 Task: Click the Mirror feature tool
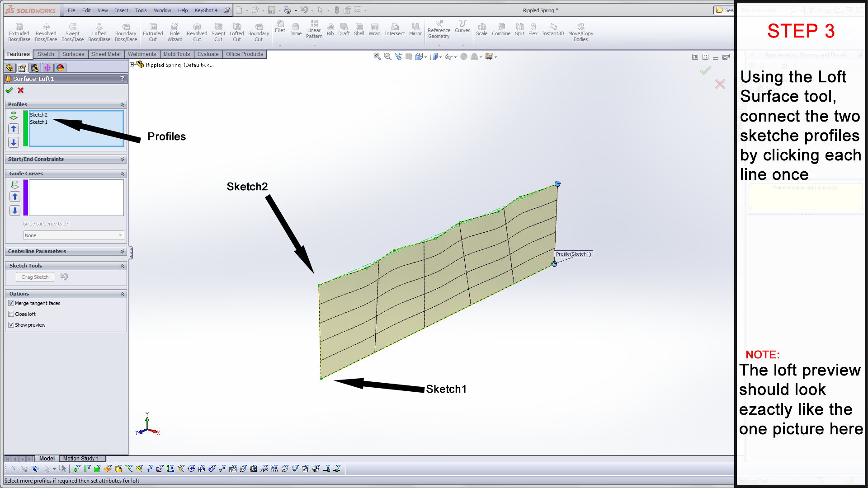[415, 29]
